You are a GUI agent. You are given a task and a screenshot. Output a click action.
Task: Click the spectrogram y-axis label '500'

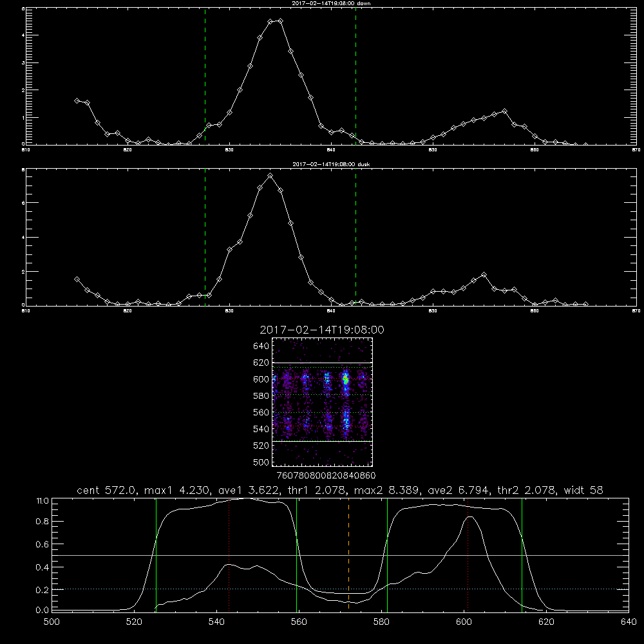point(261,462)
